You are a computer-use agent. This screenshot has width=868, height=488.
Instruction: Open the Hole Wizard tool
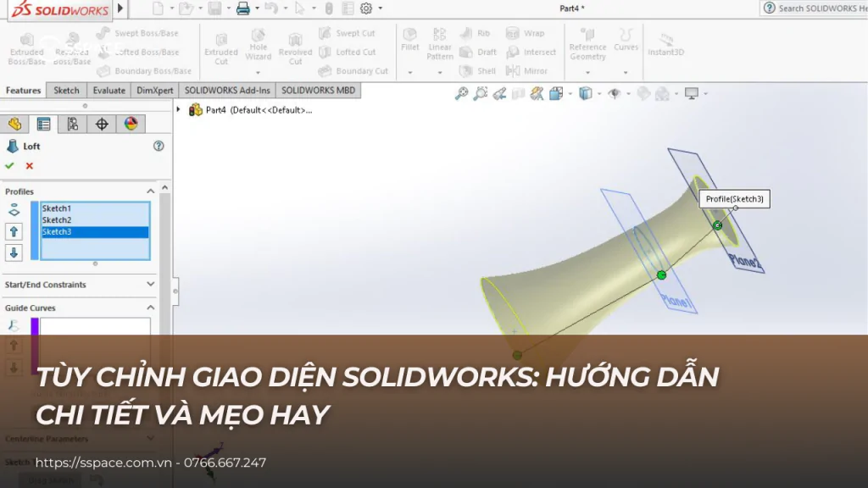[x=258, y=46]
